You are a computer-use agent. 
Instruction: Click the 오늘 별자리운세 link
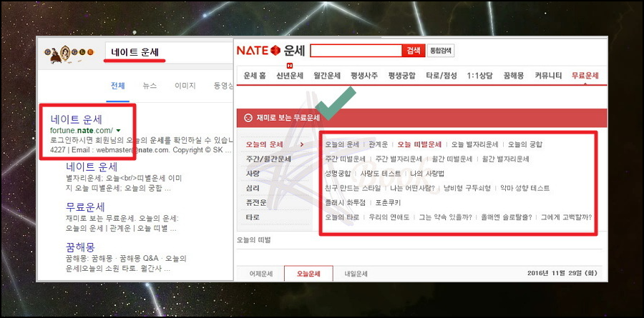coord(474,144)
